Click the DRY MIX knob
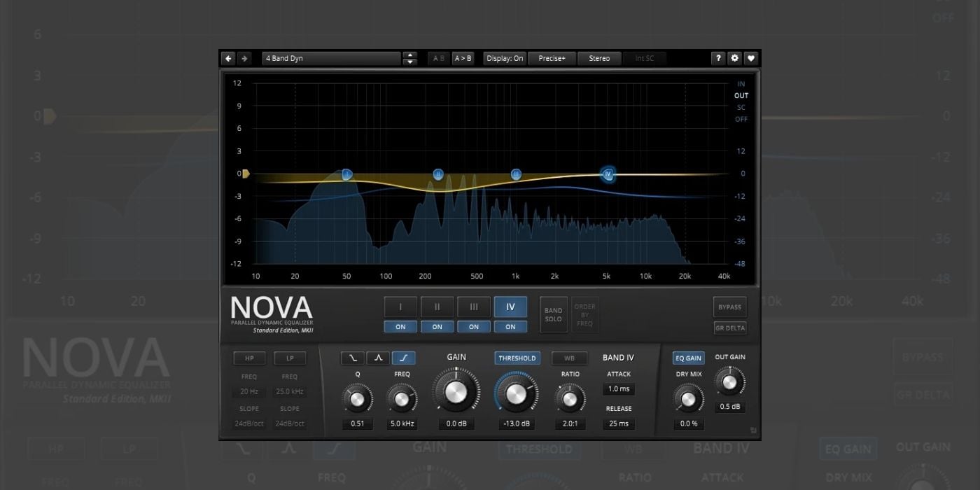Viewport: 980px width, 490px height. tap(688, 400)
